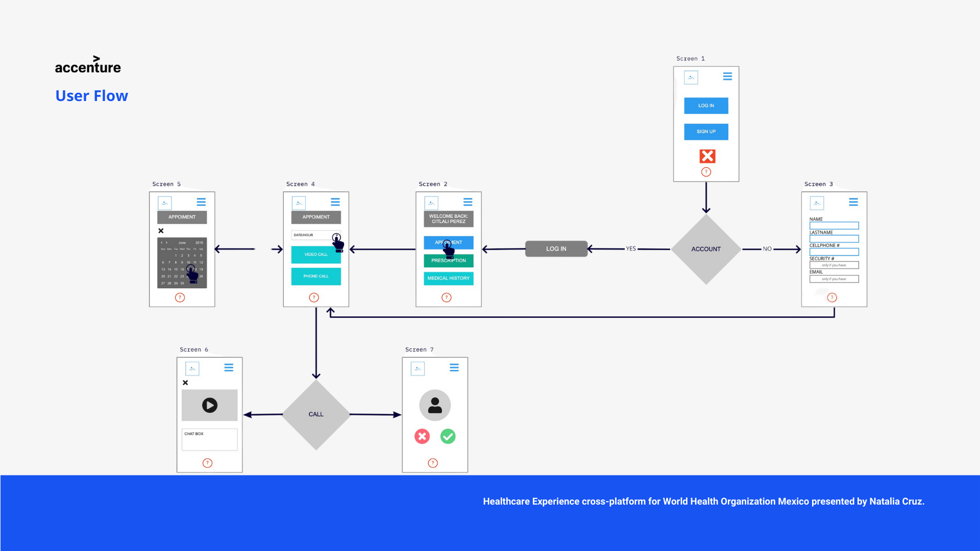Click the green accept call checkmark
980x551 pixels.
pos(448,436)
